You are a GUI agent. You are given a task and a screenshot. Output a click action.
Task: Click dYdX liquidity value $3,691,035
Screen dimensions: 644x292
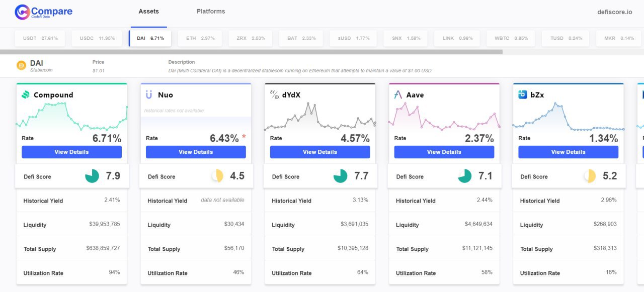click(x=355, y=224)
